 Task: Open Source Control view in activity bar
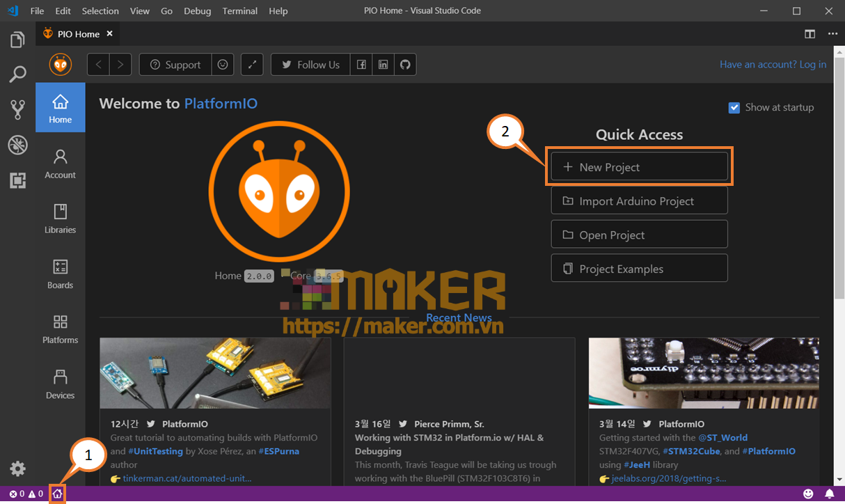click(x=17, y=109)
